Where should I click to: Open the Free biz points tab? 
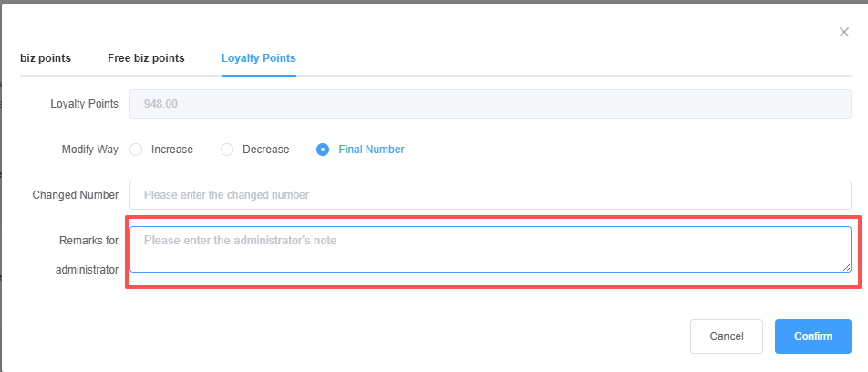(x=146, y=58)
